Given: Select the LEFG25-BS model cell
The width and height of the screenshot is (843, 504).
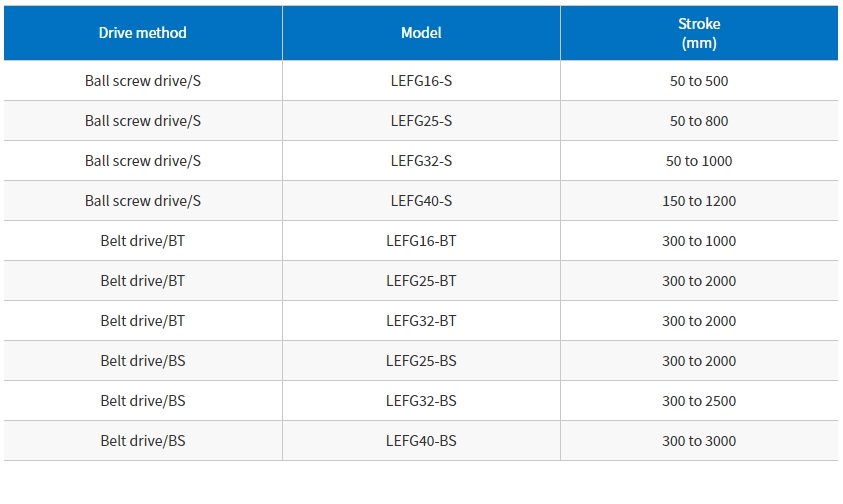Looking at the screenshot, I should click(x=422, y=360).
